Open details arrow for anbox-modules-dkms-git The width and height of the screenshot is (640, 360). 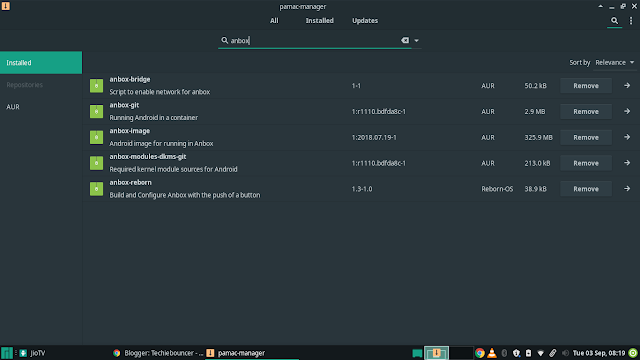click(627, 162)
